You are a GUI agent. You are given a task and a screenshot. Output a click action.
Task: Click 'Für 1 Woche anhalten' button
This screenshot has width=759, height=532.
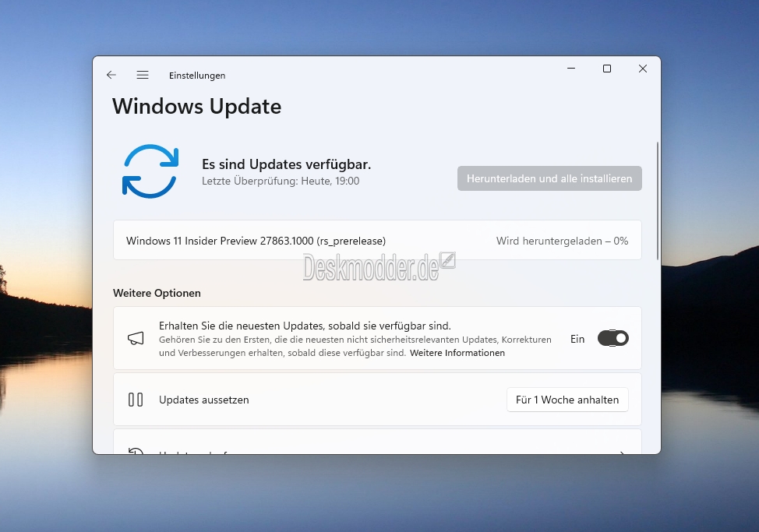coord(567,400)
